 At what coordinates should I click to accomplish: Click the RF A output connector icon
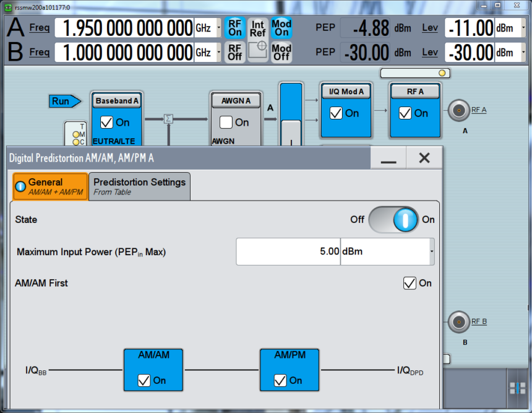(x=459, y=110)
